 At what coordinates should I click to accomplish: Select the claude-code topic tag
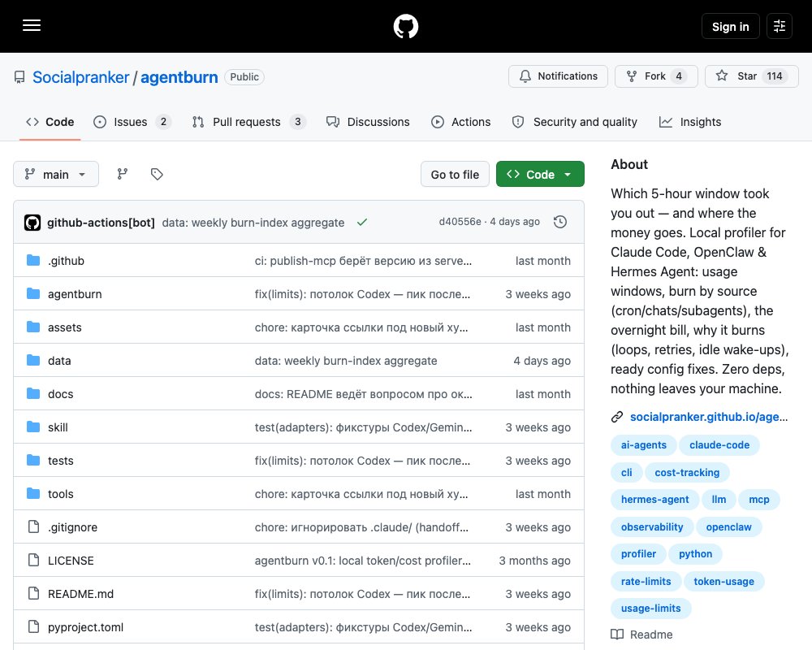(719, 444)
